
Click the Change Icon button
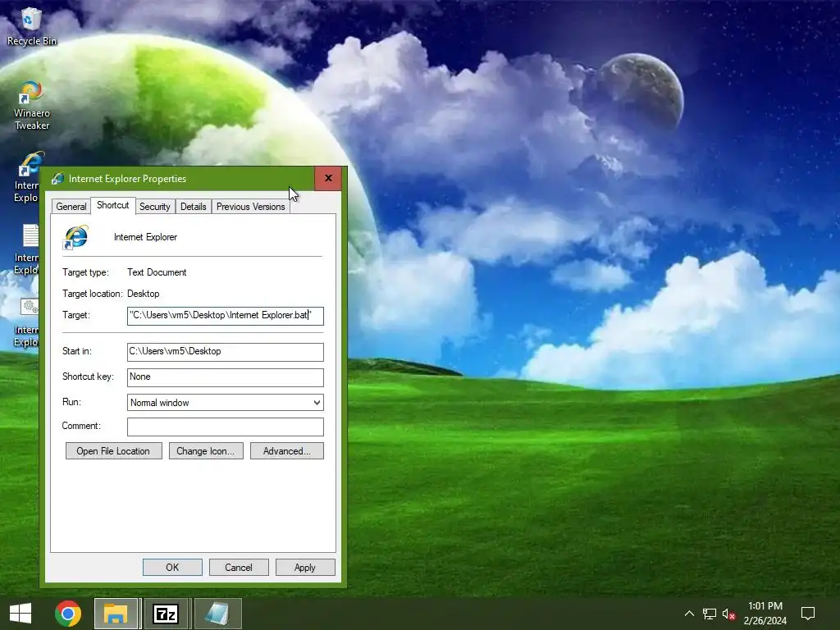pos(206,451)
